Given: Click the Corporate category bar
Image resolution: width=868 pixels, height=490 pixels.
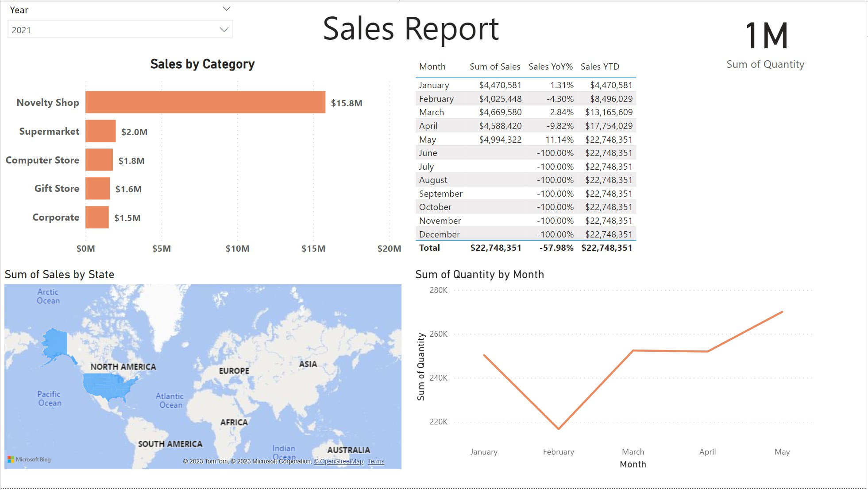Looking at the screenshot, I should [97, 217].
